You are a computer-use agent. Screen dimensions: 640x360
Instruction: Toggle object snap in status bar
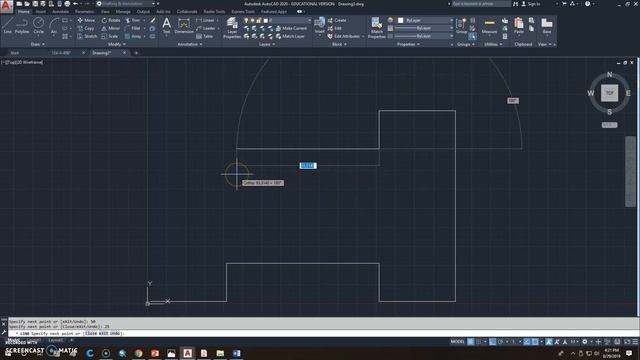pyautogui.click(x=535, y=342)
